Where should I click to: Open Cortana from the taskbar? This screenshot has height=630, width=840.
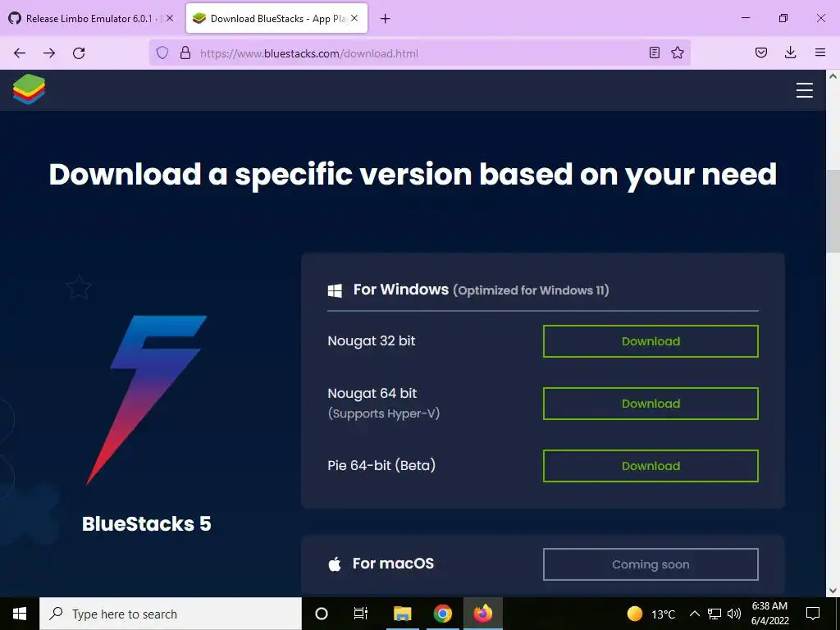(x=322, y=614)
